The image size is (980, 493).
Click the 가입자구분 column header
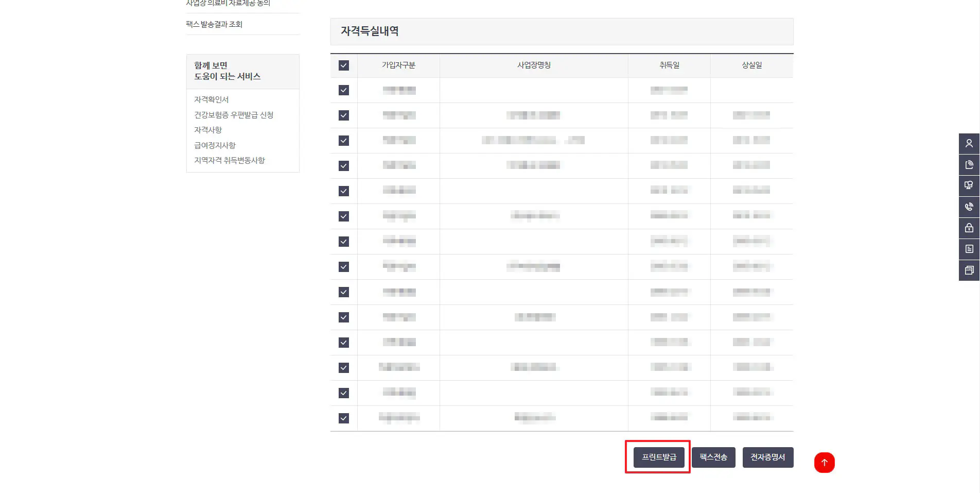[398, 65]
